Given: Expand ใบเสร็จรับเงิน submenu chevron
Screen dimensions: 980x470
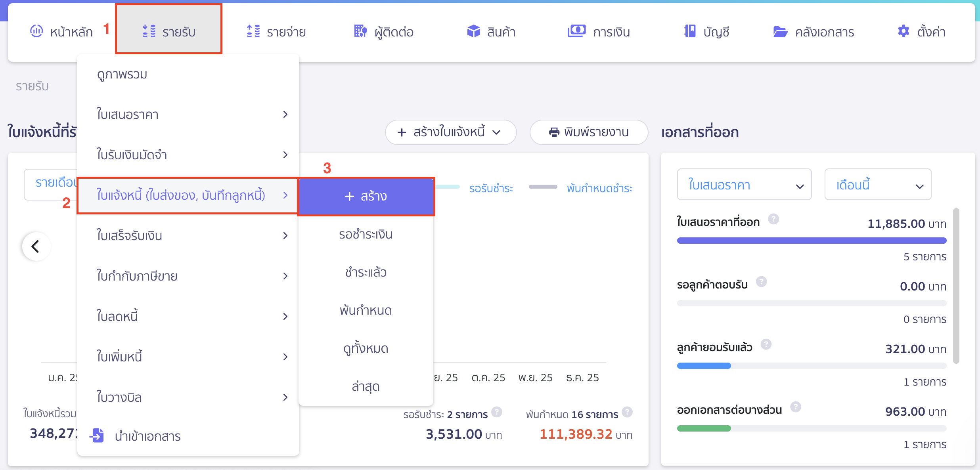Looking at the screenshot, I should point(285,236).
